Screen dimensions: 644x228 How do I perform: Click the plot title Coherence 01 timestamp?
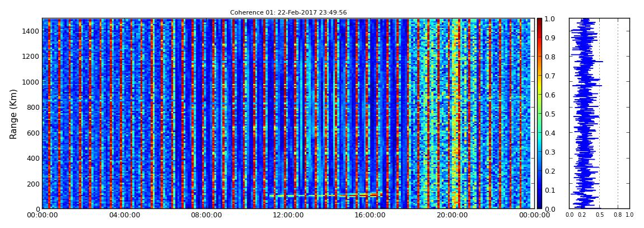point(288,12)
